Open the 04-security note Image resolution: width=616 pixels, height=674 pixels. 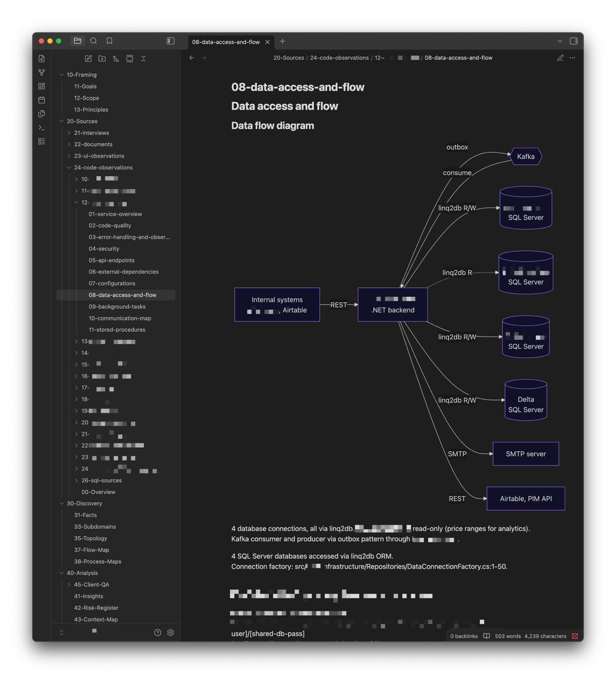pyautogui.click(x=104, y=249)
